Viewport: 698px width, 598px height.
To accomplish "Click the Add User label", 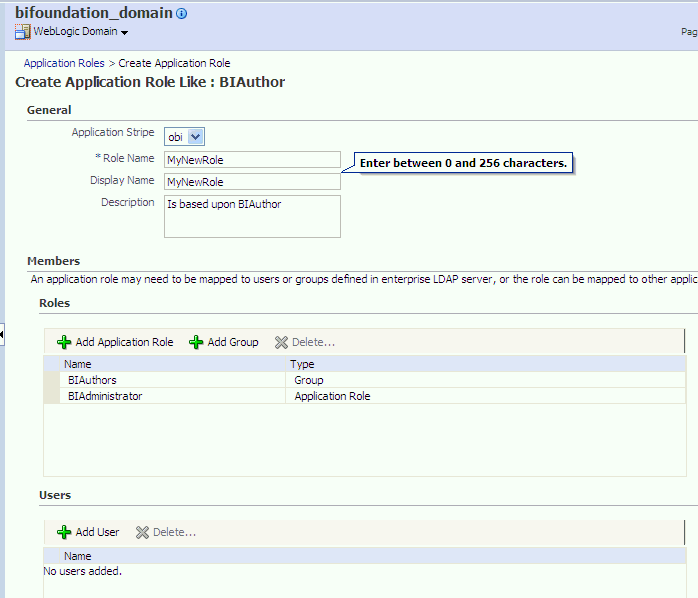I will [x=97, y=532].
